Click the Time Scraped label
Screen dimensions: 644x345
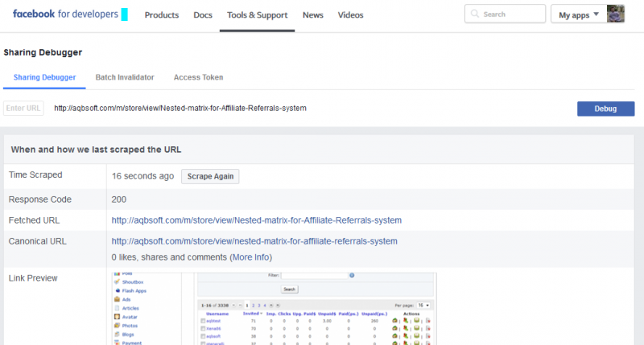point(35,175)
